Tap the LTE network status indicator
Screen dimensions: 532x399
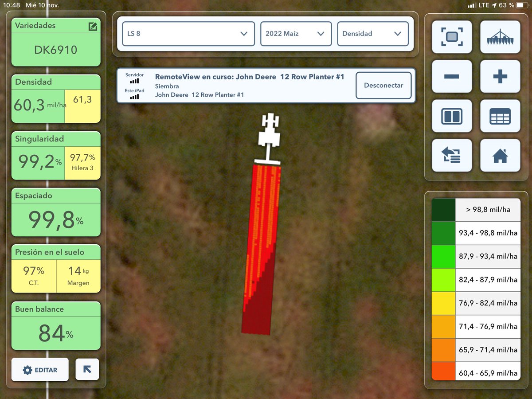[x=484, y=5]
